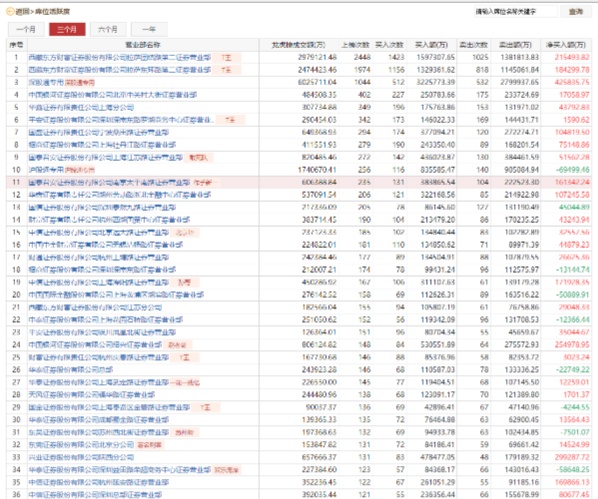Open row 5 华鑫证券上海分公司 link
This screenshot has height=499, width=598.
point(81,108)
